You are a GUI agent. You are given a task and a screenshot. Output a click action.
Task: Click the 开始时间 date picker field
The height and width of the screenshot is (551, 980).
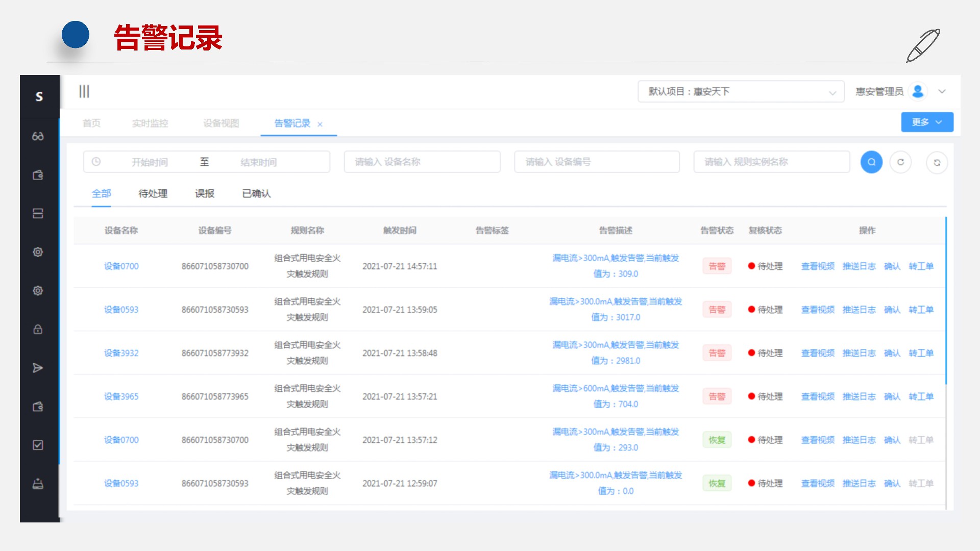[150, 162]
